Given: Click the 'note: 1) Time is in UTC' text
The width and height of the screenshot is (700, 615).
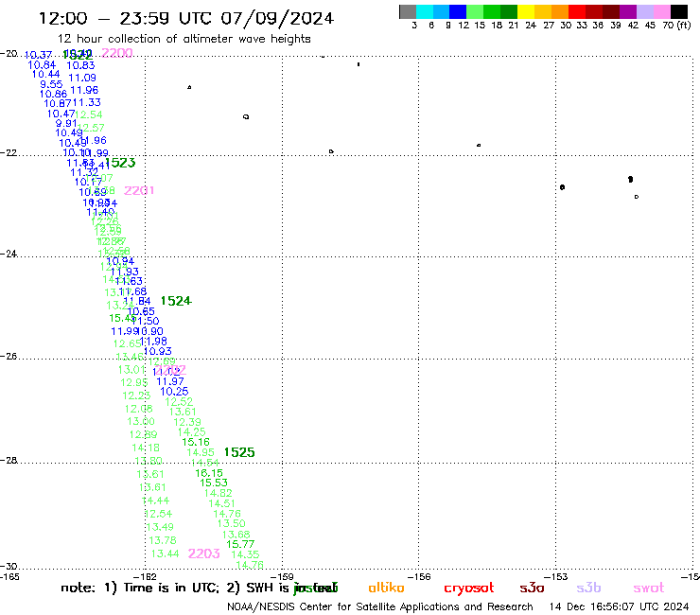Looking at the screenshot, I should point(140,588).
